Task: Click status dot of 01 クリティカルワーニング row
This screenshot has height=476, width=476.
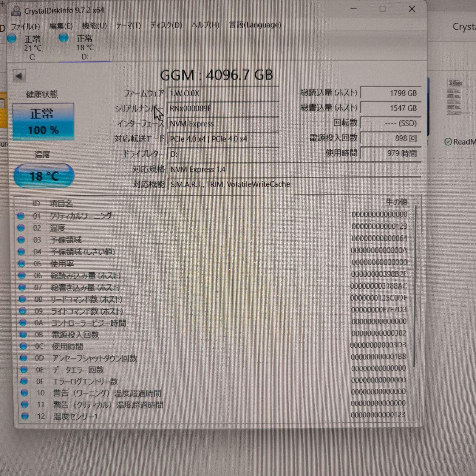Action: click(x=21, y=216)
